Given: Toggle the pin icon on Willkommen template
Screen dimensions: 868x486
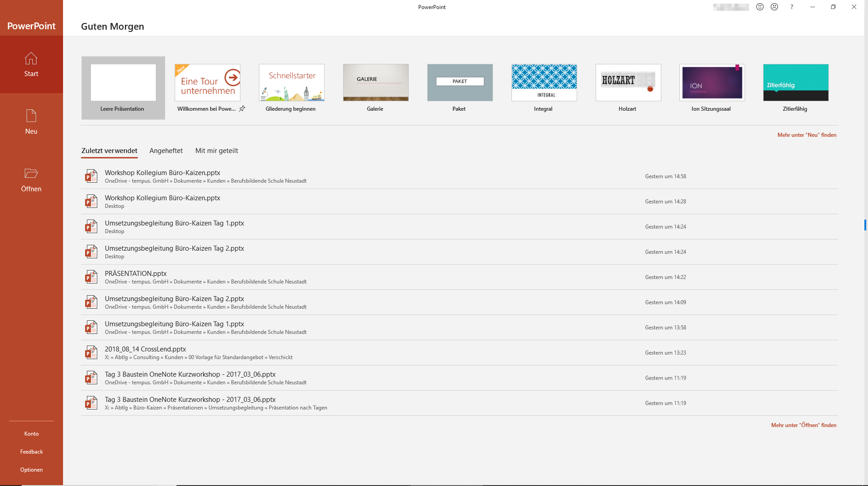Looking at the screenshot, I should tap(242, 108).
